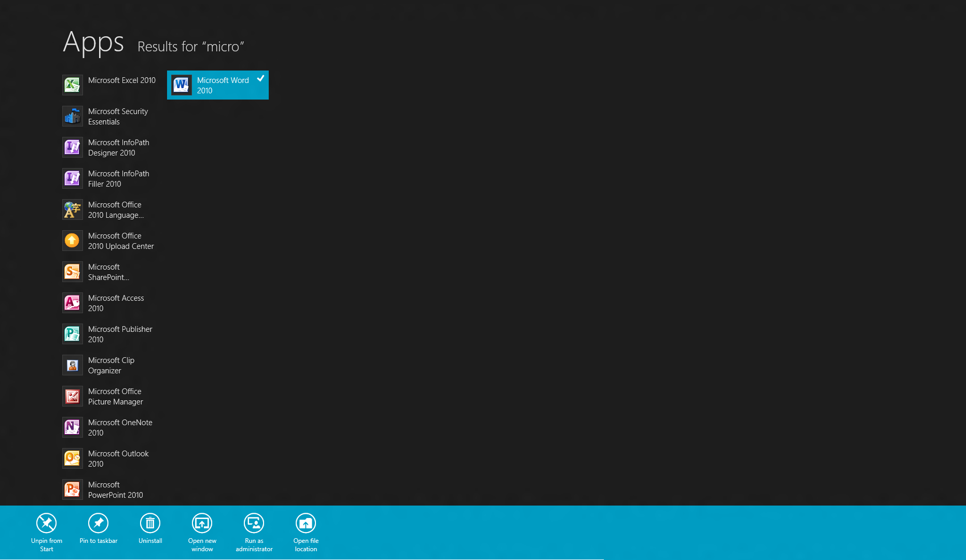The image size is (966, 560).
Task: Click "Microsoft Outlook 2010" text
Action: [118, 459]
